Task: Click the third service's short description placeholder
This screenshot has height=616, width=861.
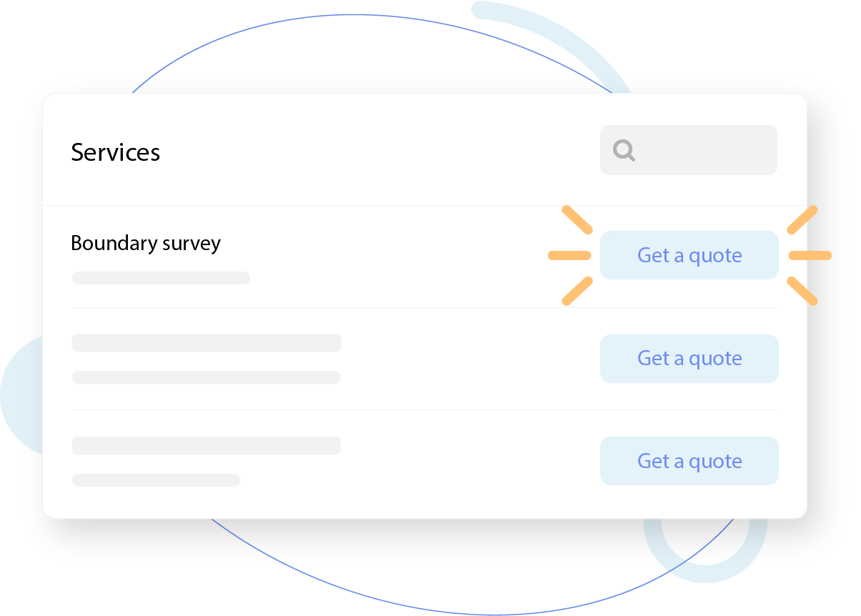Action: pos(156,480)
